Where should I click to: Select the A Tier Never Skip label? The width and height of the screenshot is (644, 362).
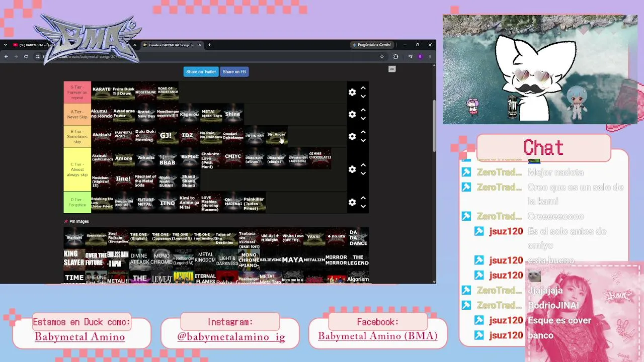[x=77, y=114]
